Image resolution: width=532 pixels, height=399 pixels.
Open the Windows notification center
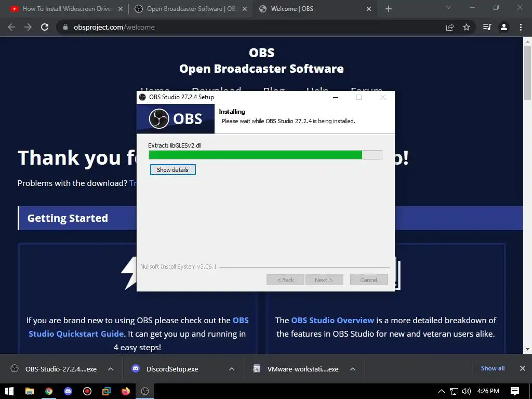tap(515, 391)
